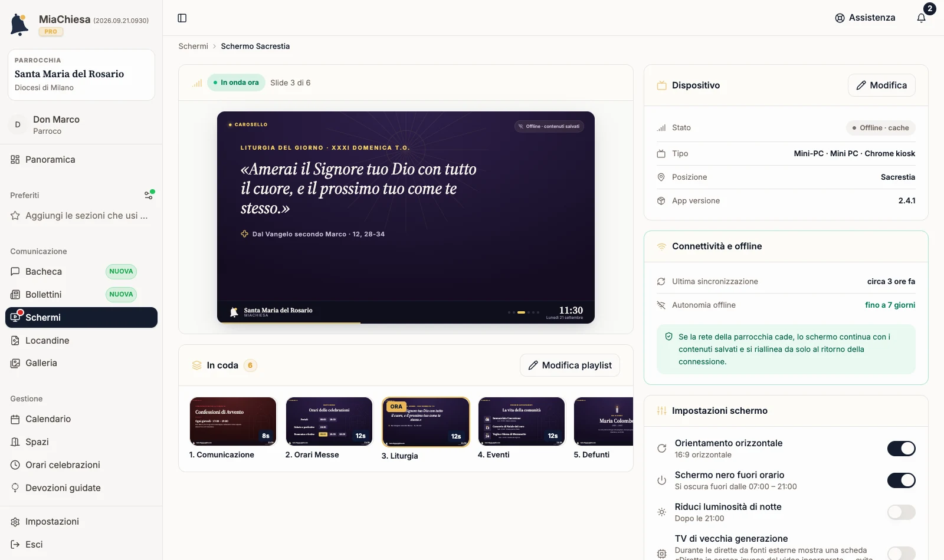This screenshot has width=944, height=560.
Task: Click the Locandine file icon
Action: pos(15,341)
